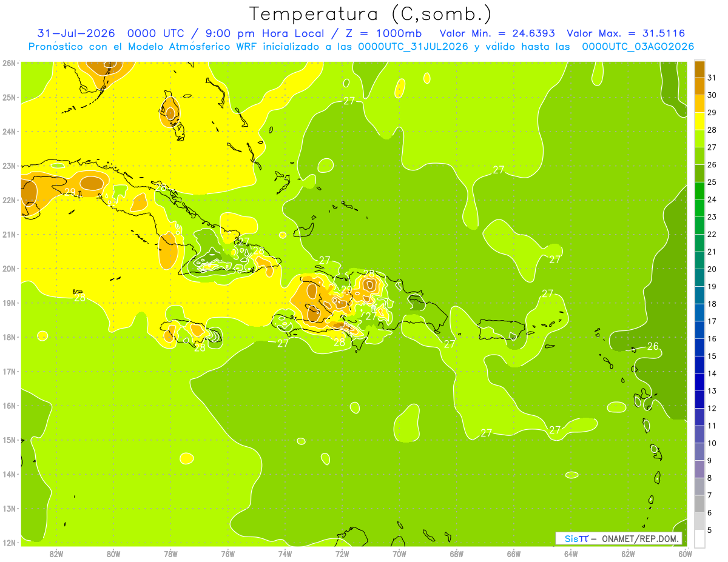Click the "21N" latitude axis label
The height and width of the screenshot is (562, 728).
pos(9,235)
